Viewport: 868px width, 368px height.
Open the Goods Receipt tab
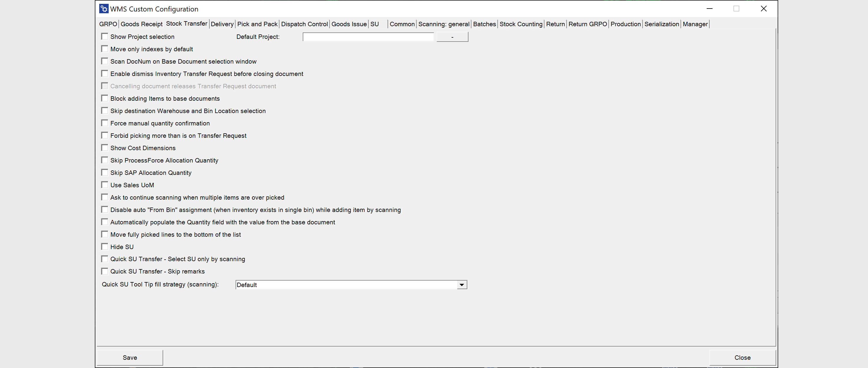[x=142, y=24]
